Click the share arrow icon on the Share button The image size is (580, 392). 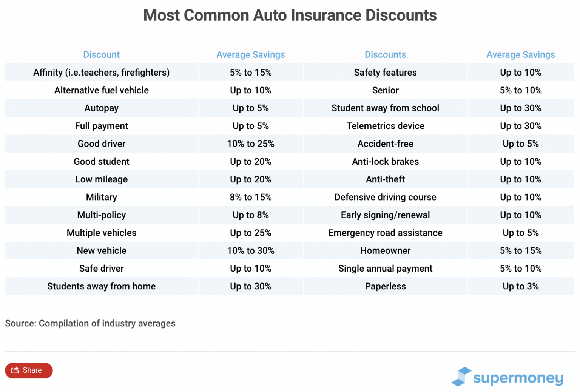coord(15,370)
